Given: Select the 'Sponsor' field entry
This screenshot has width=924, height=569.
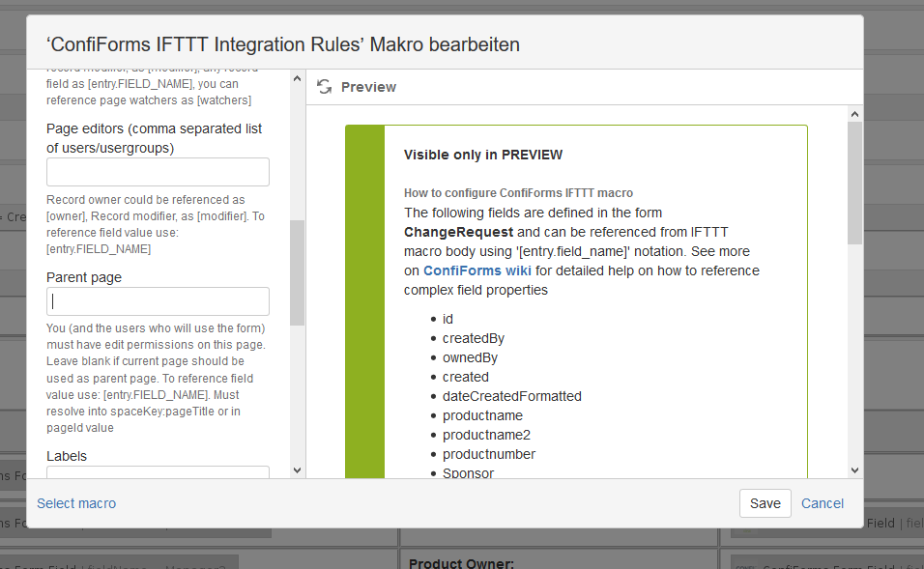Looking at the screenshot, I should [468, 473].
